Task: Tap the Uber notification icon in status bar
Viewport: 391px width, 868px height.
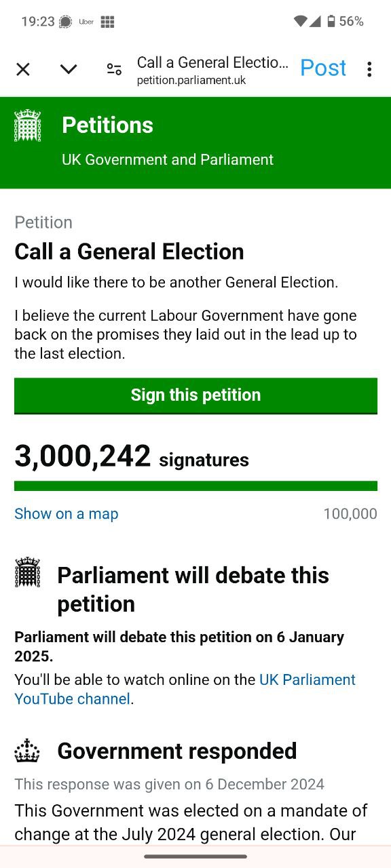Action: [86, 22]
